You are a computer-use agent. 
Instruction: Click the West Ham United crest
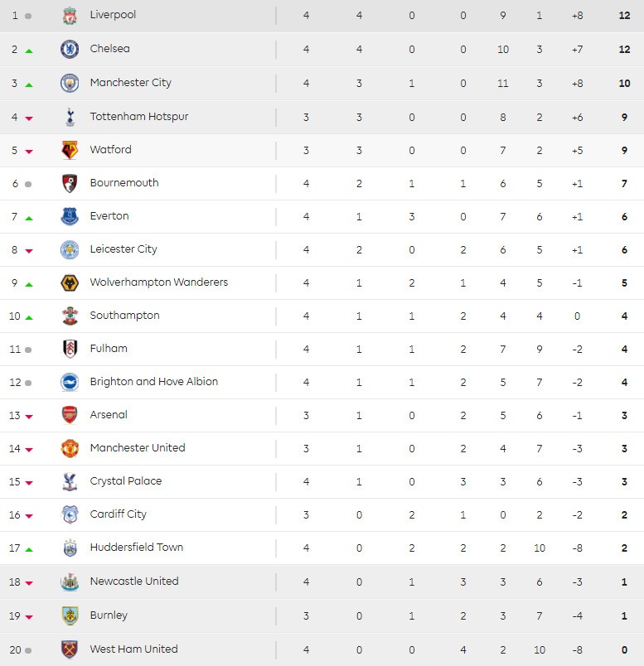click(x=70, y=649)
